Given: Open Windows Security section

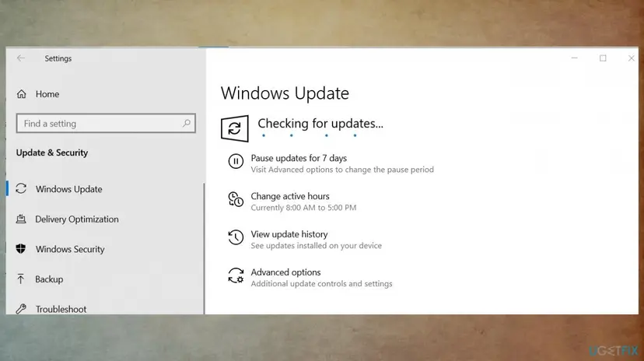Looking at the screenshot, I should point(70,249).
